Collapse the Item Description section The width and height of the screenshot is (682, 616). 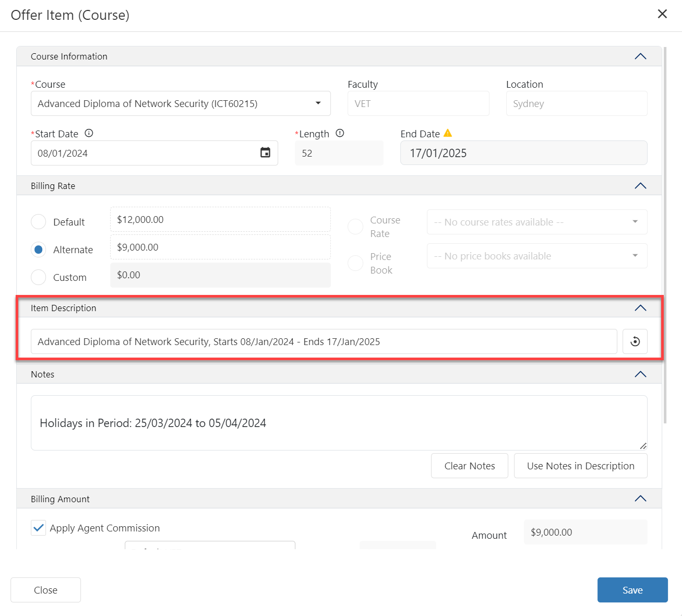coord(640,308)
